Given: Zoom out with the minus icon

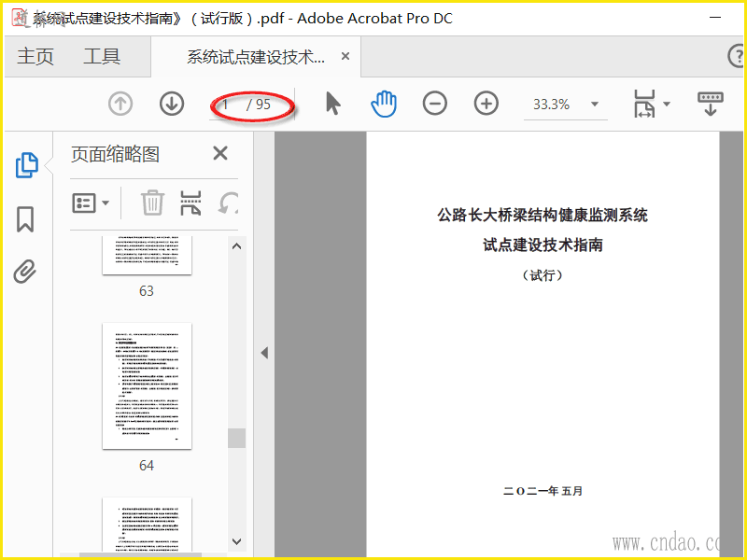Looking at the screenshot, I should [x=434, y=104].
